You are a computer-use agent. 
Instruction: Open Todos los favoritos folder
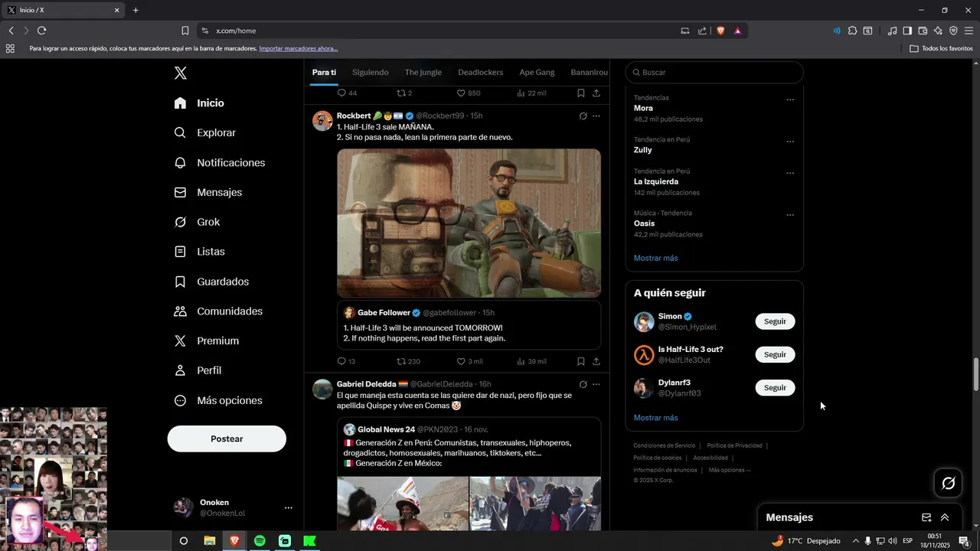(942, 48)
